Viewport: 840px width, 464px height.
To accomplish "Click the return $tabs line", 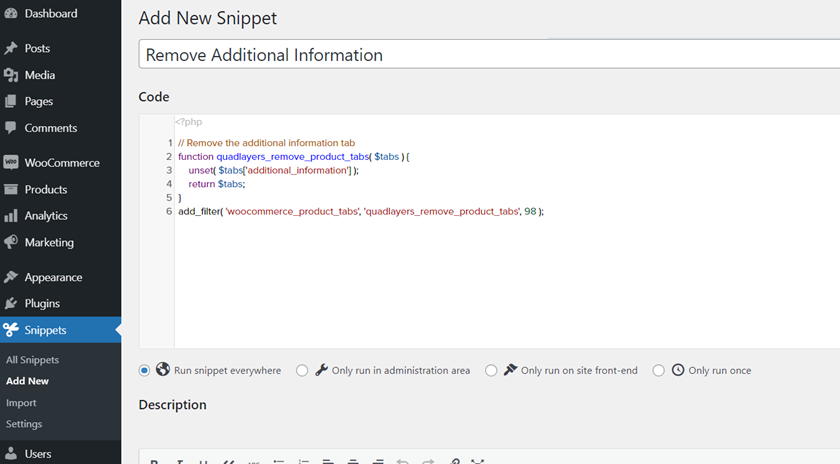I will point(216,184).
